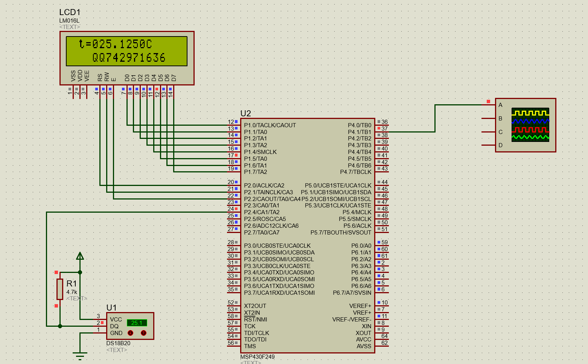Click the <TEXT> placeholder under LM016L
The image size is (588, 364).
tap(69, 27)
